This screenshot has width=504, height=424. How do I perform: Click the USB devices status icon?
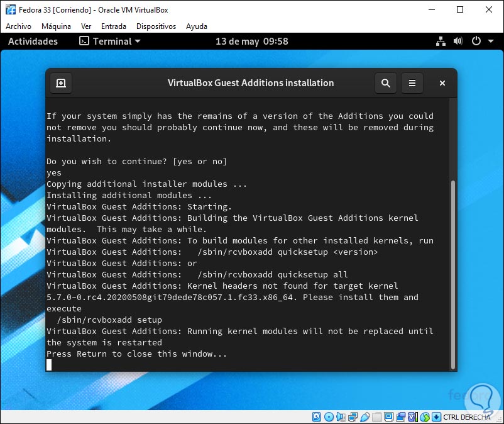click(x=365, y=417)
